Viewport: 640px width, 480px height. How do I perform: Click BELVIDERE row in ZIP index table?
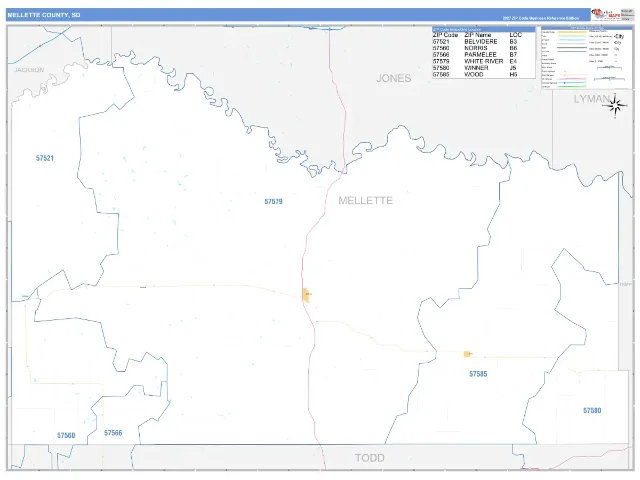[x=484, y=42]
